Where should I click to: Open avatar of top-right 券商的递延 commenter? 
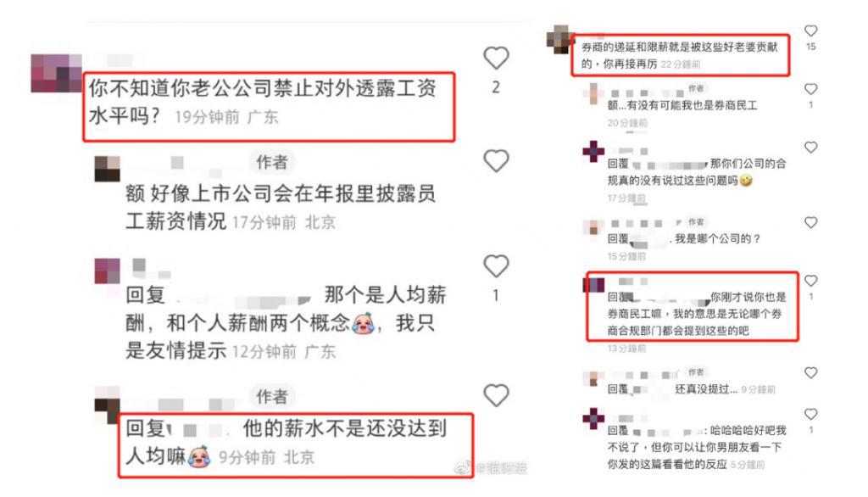pyautogui.click(x=559, y=39)
